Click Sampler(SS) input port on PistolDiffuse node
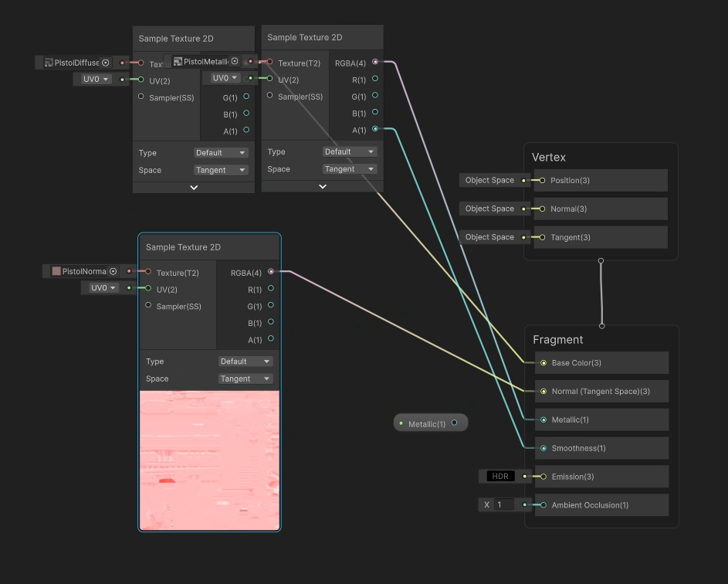Image resolution: width=728 pixels, height=584 pixels. (141, 96)
